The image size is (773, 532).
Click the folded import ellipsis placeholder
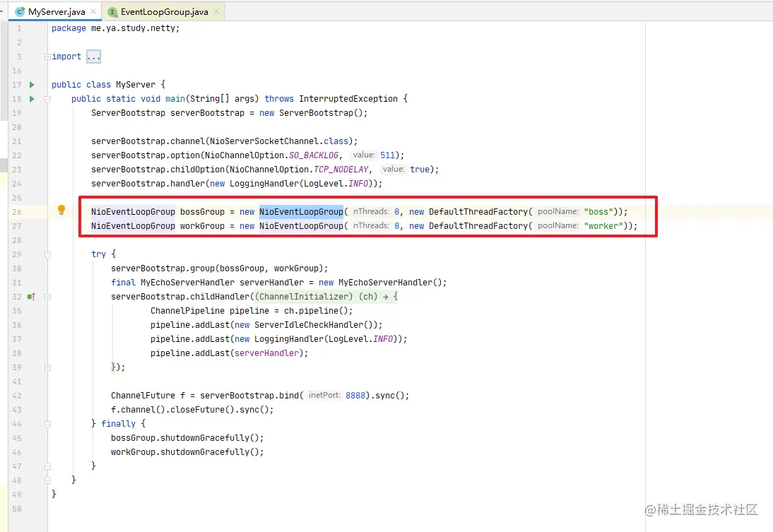point(93,57)
